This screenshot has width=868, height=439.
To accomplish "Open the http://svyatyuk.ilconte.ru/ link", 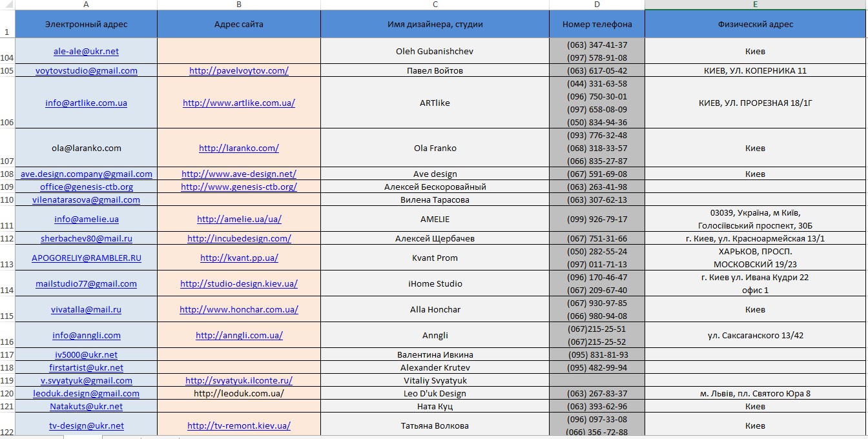I will point(239,381).
